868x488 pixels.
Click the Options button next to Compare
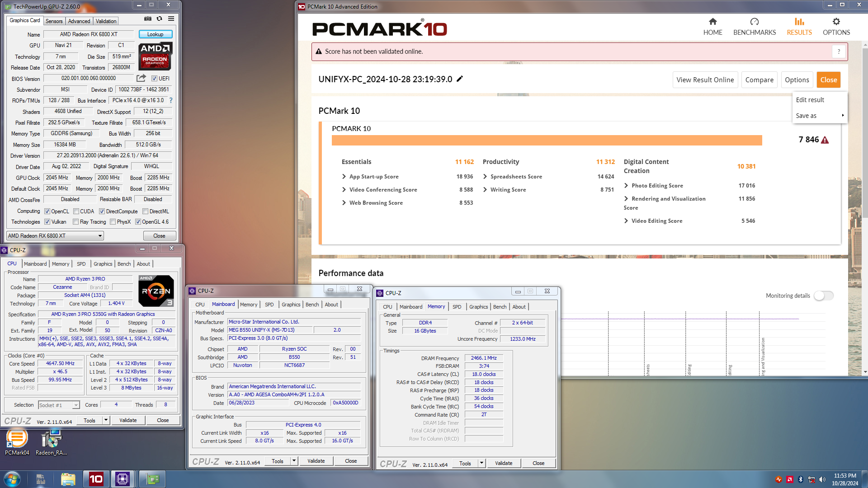pos(797,80)
